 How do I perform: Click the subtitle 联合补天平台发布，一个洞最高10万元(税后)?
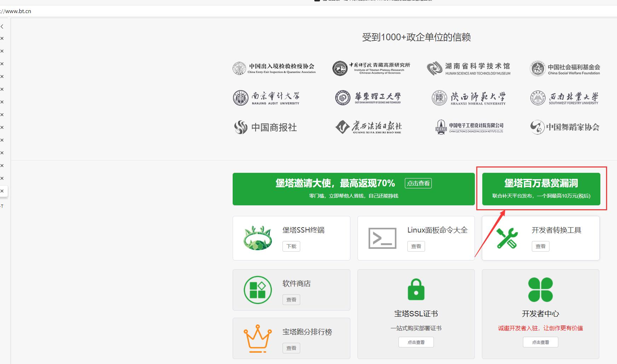coord(541,196)
